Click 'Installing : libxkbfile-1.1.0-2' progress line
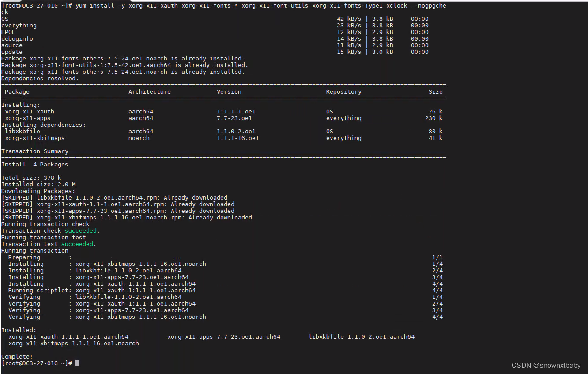 225,271
